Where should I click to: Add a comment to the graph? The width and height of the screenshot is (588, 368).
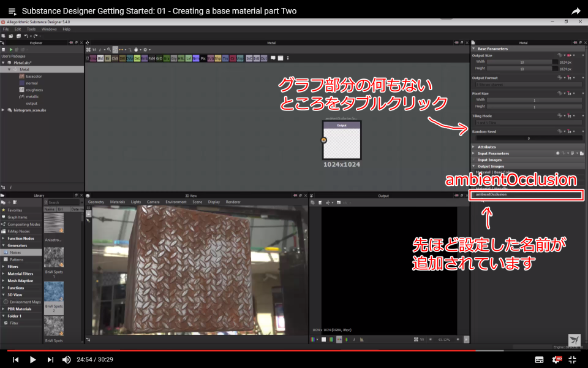pos(273,58)
